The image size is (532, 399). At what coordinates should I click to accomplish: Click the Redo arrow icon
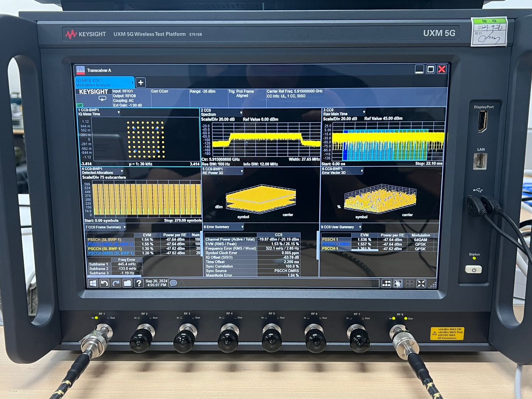coord(116,283)
